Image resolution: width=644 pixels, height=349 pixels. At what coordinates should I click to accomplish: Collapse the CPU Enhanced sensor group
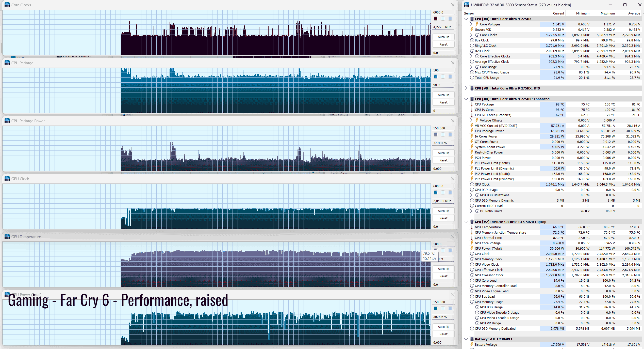point(466,99)
